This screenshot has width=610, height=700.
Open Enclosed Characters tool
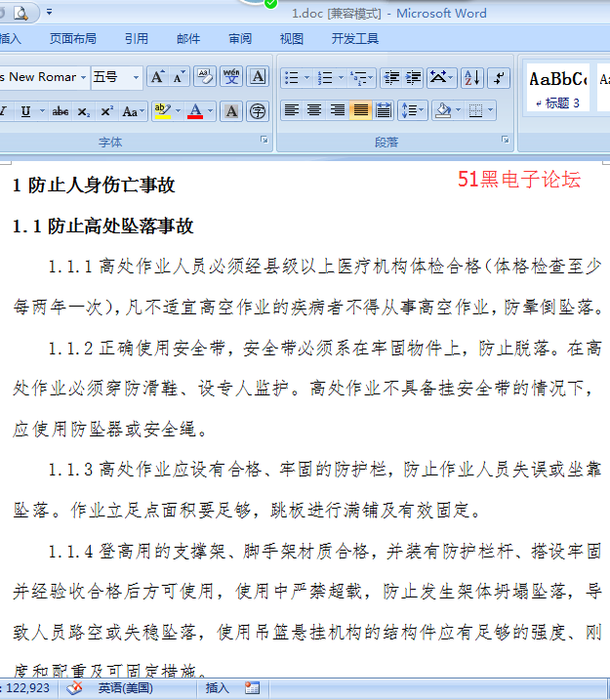coord(258,111)
